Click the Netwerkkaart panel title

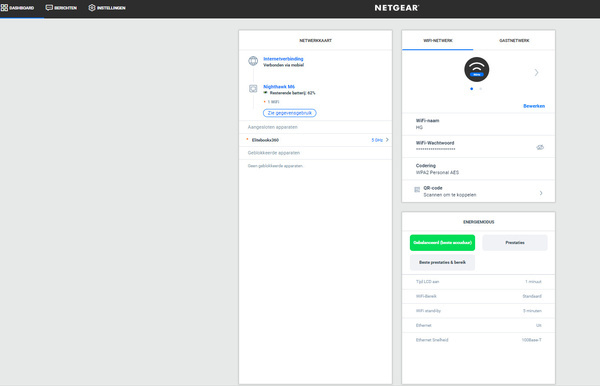(x=316, y=41)
